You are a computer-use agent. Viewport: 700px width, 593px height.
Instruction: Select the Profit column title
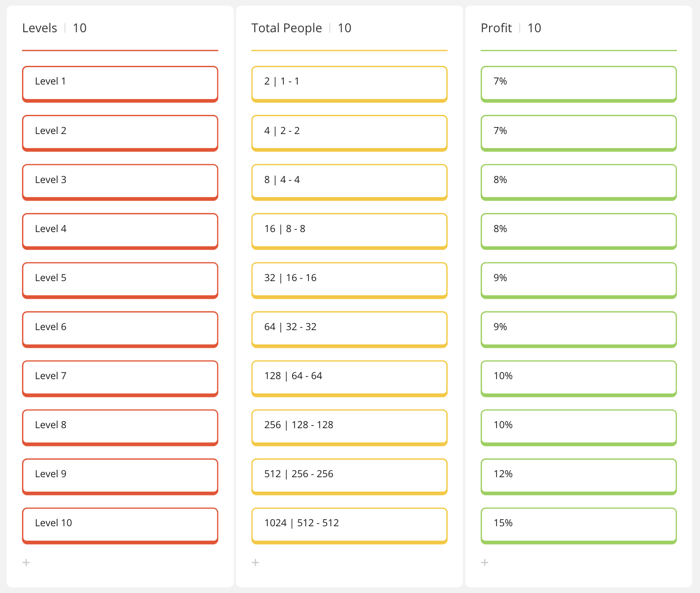(496, 28)
